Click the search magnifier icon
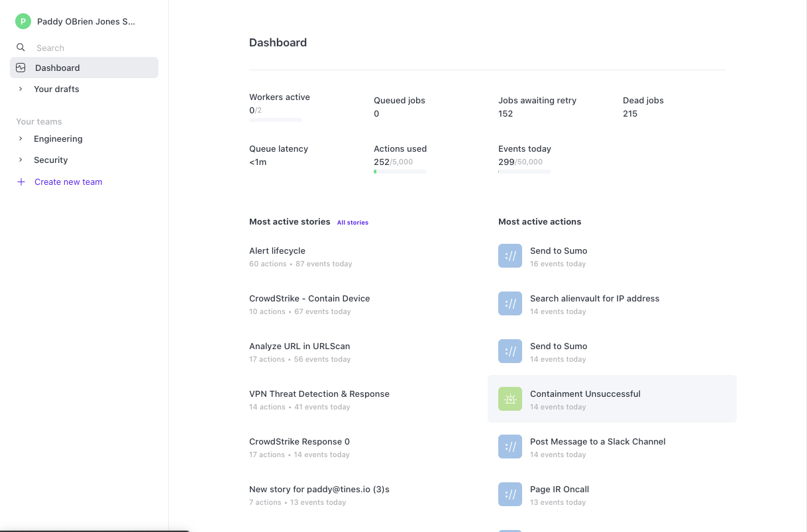The width and height of the screenshot is (807, 532). click(21, 48)
